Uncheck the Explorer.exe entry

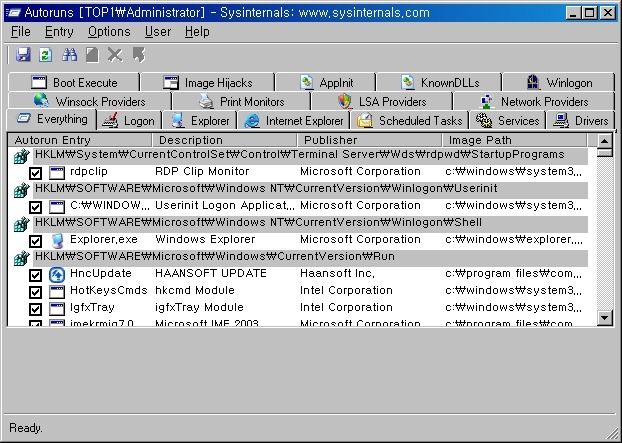[35, 241]
